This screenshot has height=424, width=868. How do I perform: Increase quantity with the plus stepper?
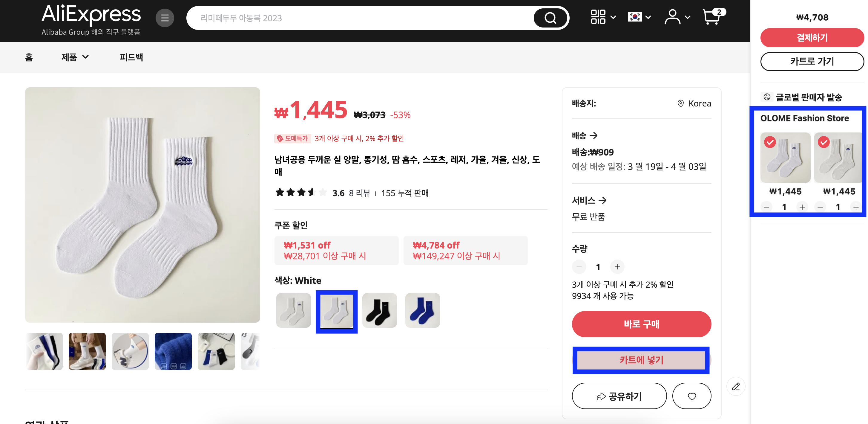pyautogui.click(x=617, y=266)
